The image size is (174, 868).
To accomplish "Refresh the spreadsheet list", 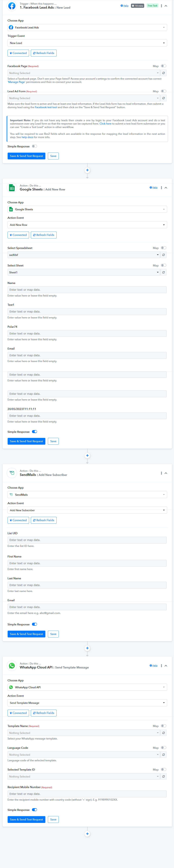I will (x=164, y=255).
